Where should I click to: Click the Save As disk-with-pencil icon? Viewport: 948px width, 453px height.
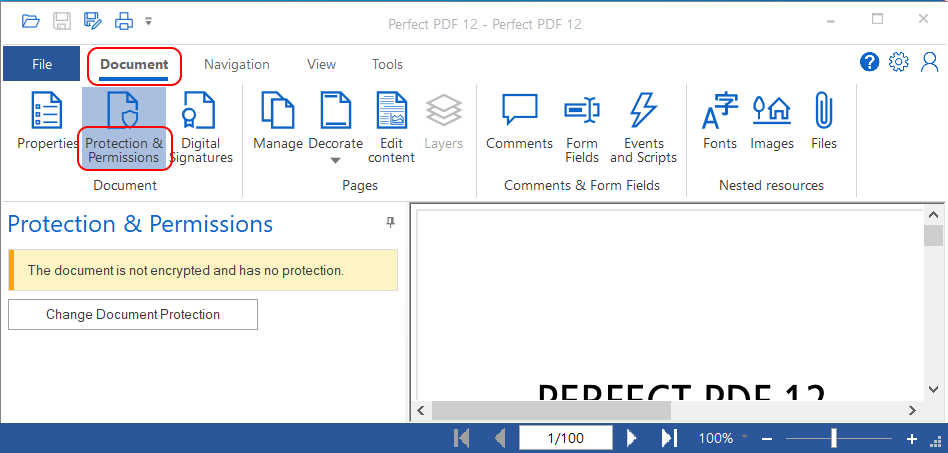pyautogui.click(x=93, y=21)
